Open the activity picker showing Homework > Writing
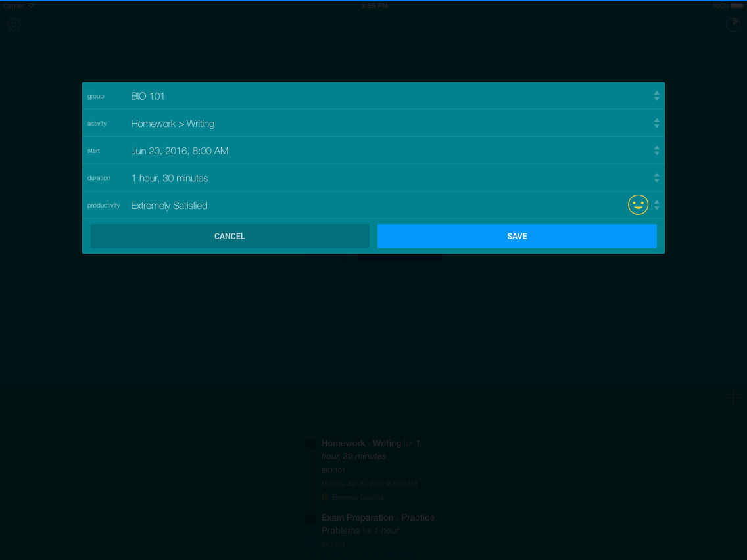The width and height of the screenshot is (747, 560). tap(373, 124)
